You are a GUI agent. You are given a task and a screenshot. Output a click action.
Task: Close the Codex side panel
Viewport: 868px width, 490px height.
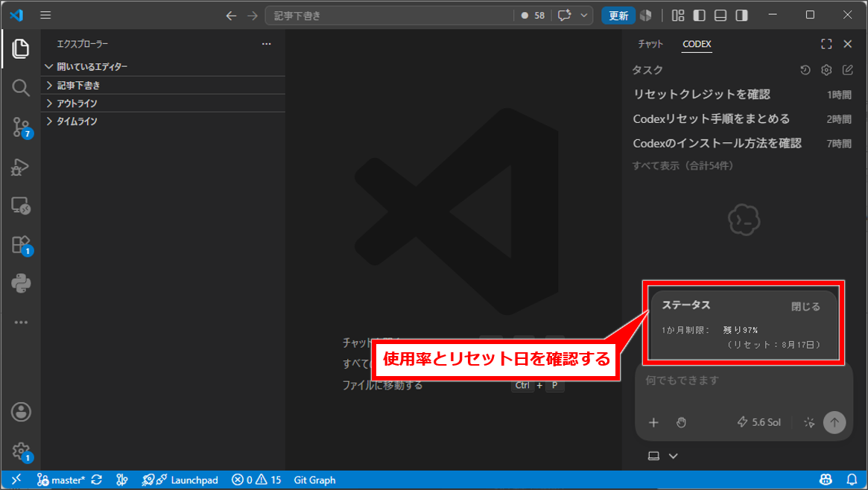click(x=848, y=44)
